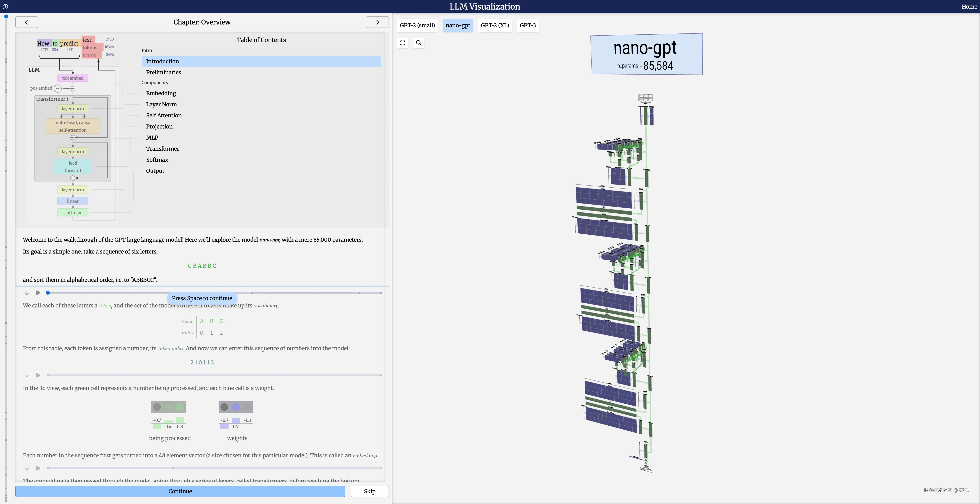
Task: Select the GPT-2 (small) model
Action: [x=417, y=25]
